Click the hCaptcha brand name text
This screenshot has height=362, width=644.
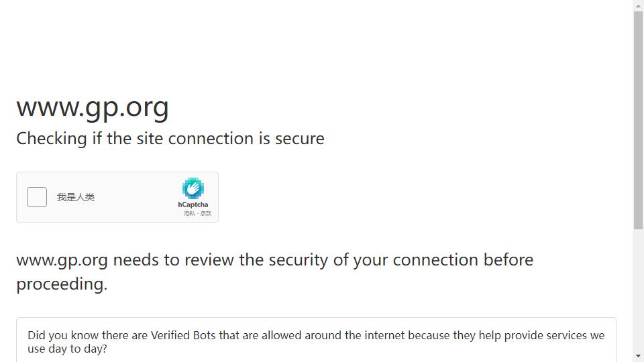click(x=193, y=204)
